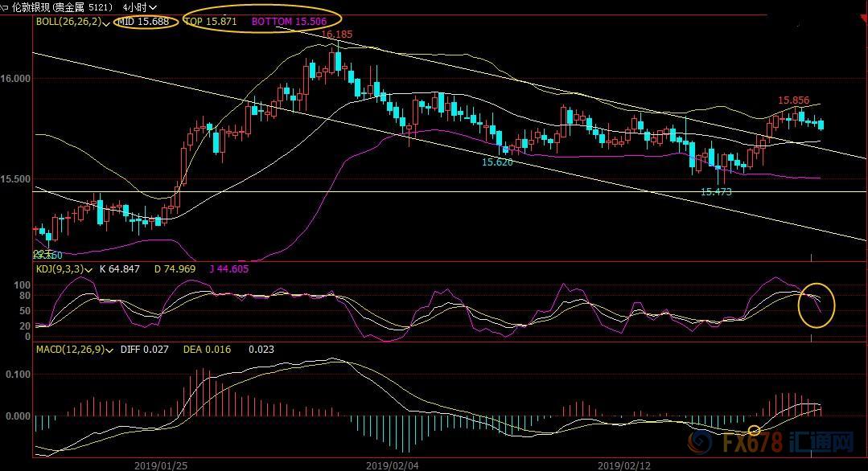Expand the BOLL(26,26,2) indicator dropdown
The height and width of the screenshot is (471, 868).
(x=107, y=22)
